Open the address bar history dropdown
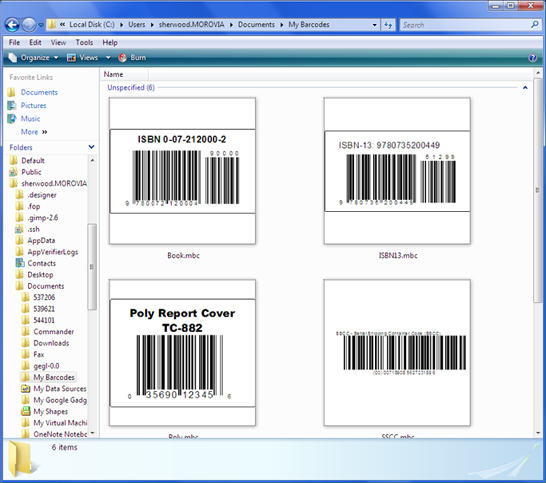The width and height of the screenshot is (546, 483). point(375,25)
